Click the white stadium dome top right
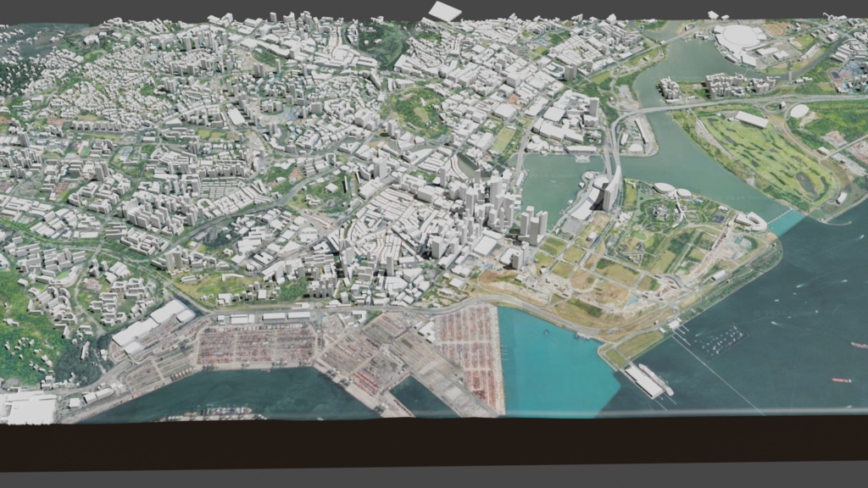The height and width of the screenshot is (488, 868). pos(739,36)
